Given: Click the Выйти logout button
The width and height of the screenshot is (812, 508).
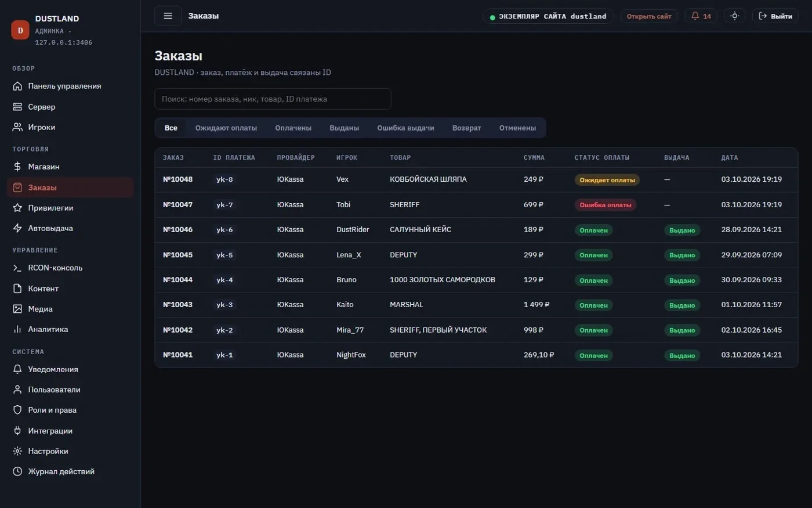Looking at the screenshot, I should coord(775,16).
